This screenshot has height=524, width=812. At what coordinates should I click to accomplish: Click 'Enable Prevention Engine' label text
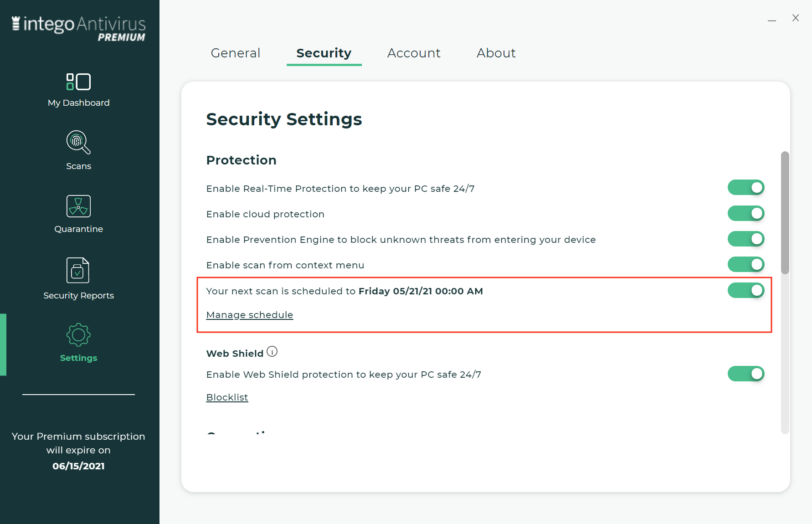(x=401, y=240)
